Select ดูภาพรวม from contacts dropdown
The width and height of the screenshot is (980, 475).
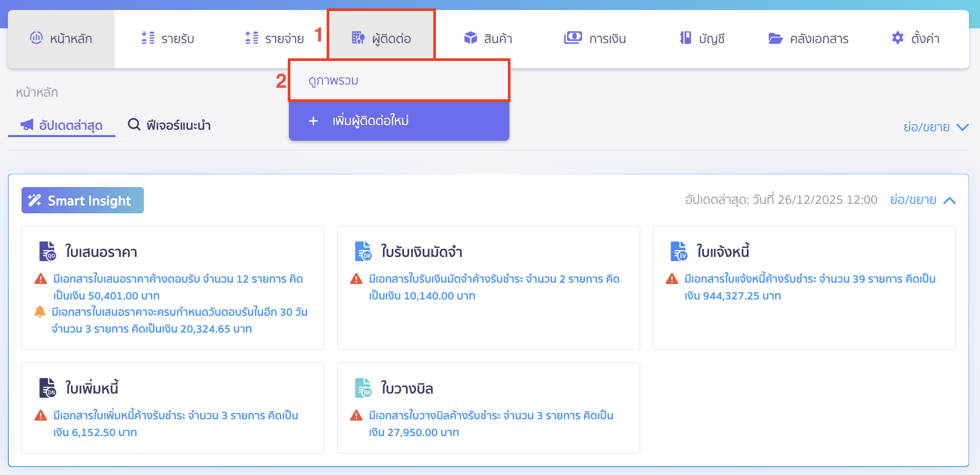pyautogui.click(x=333, y=81)
